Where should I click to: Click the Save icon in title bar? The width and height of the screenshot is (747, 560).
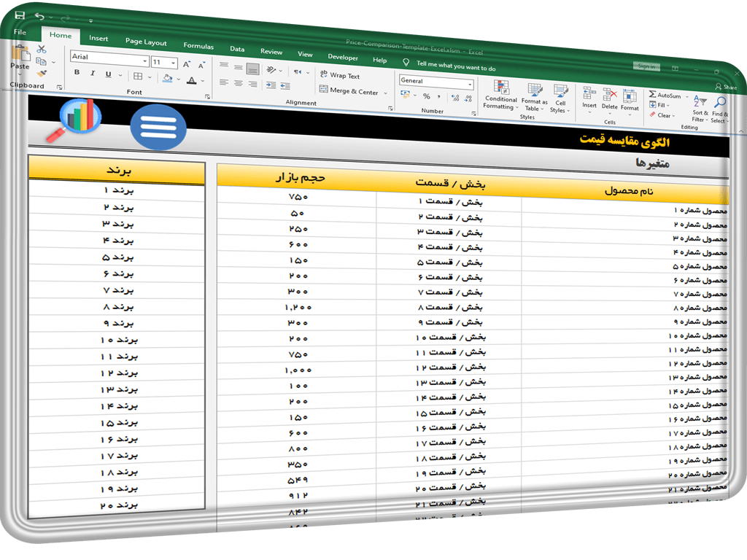[20, 15]
